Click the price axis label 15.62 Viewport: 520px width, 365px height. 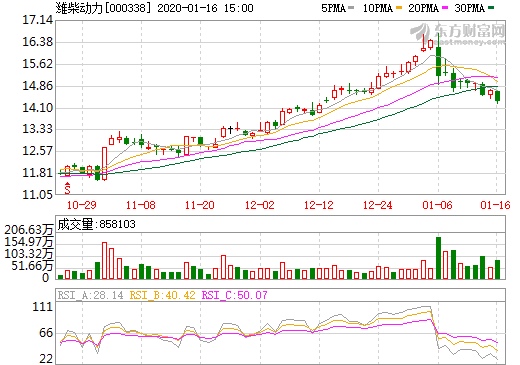37,64
